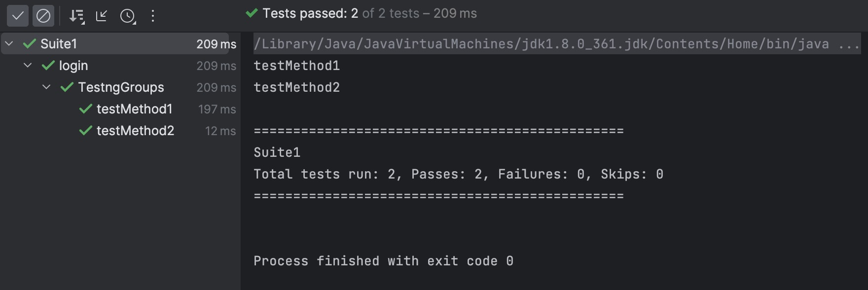Viewport: 868px width, 290px height.
Task: Open the test history clock icon
Action: pyautogui.click(x=128, y=16)
